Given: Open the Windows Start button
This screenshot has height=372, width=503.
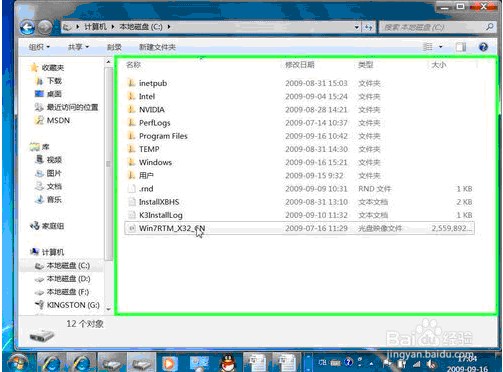Looking at the screenshot, I should tap(18, 363).
